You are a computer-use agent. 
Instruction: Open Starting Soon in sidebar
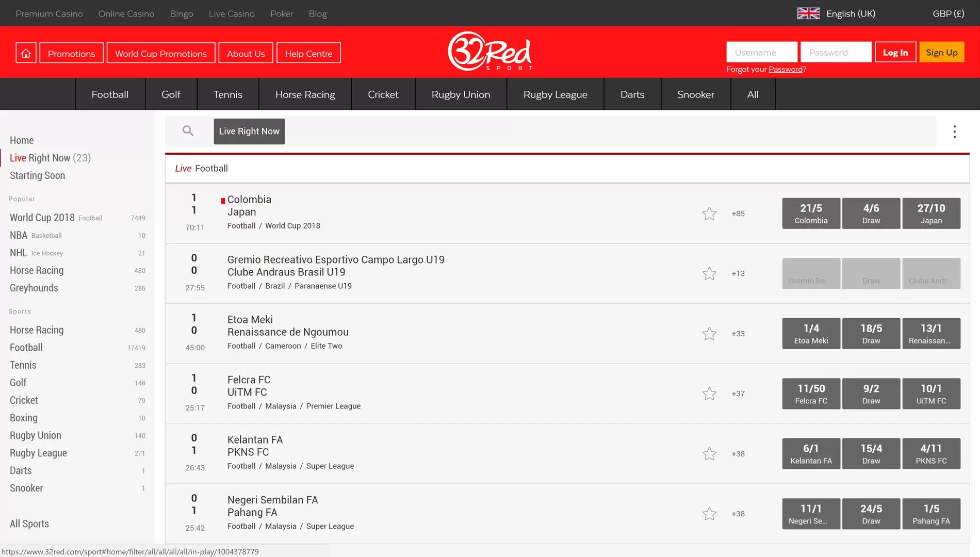coord(37,175)
